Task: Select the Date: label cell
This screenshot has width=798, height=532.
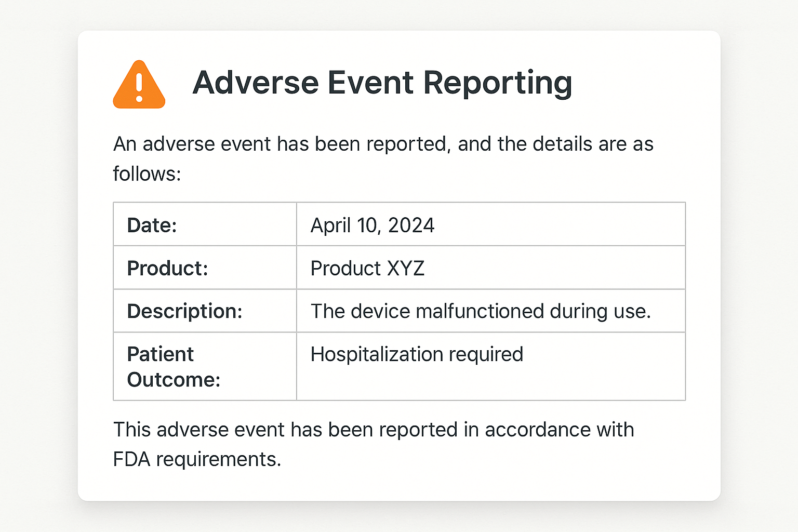Action: [205, 224]
